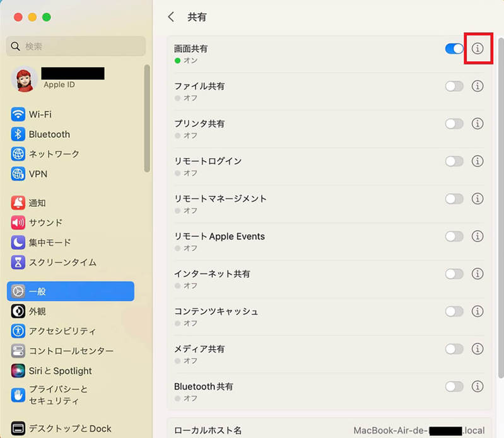Enable Bluetooth共有 toggle
This screenshot has height=438, width=504.
click(x=454, y=386)
